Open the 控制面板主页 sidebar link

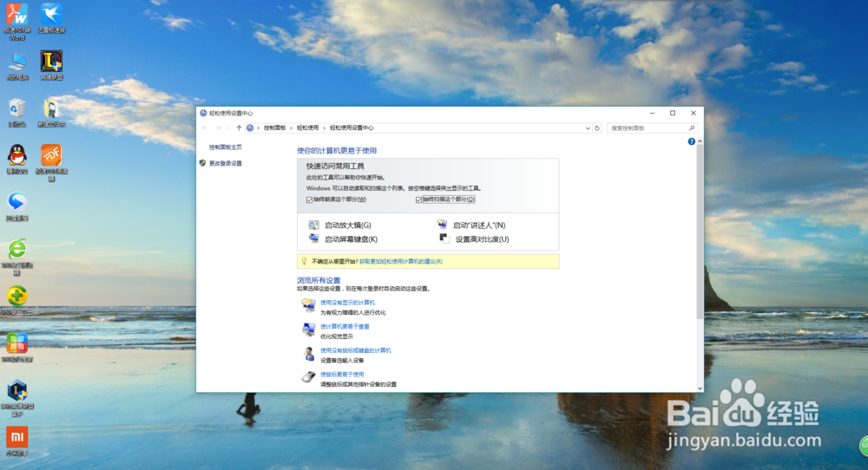226,147
